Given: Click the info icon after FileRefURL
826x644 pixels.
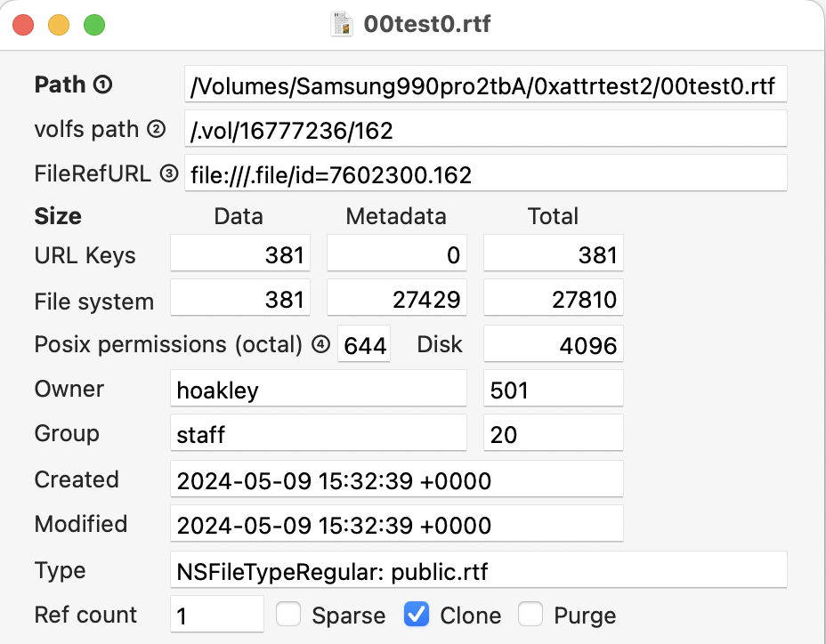Looking at the screenshot, I should (x=167, y=173).
